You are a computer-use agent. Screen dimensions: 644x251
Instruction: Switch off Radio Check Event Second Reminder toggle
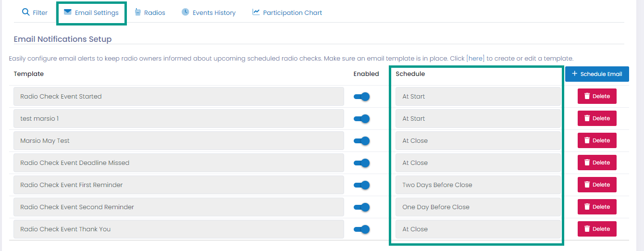[362, 207]
